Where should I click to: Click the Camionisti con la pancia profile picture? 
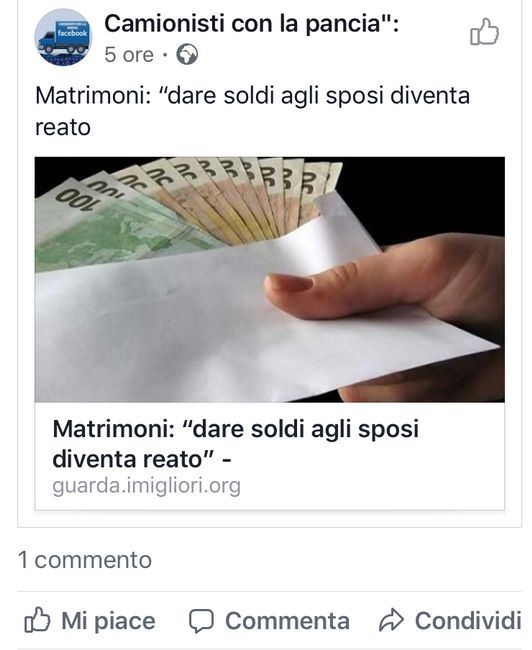point(63,37)
